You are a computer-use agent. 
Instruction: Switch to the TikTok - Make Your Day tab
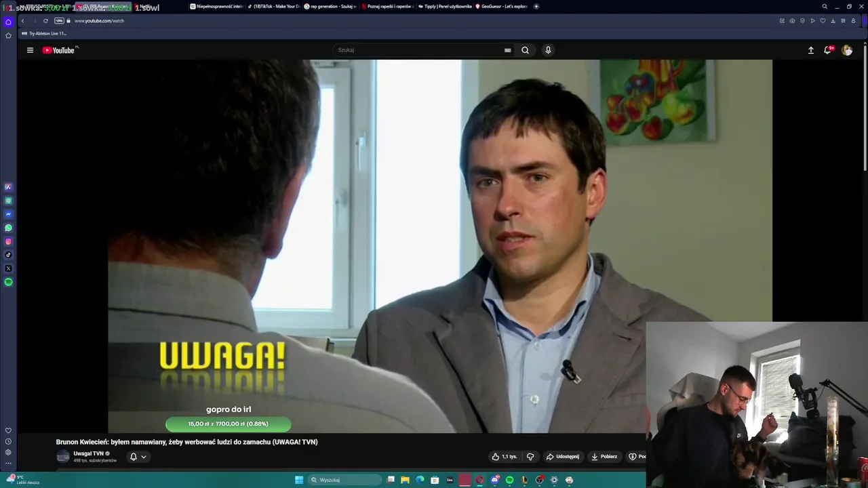click(x=274, y=6)
